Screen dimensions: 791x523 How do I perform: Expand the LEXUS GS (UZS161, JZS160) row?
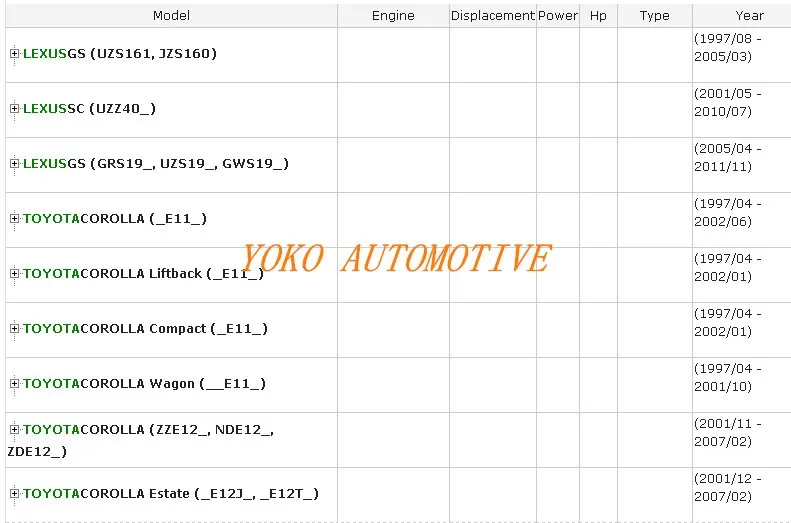[14, 53]
